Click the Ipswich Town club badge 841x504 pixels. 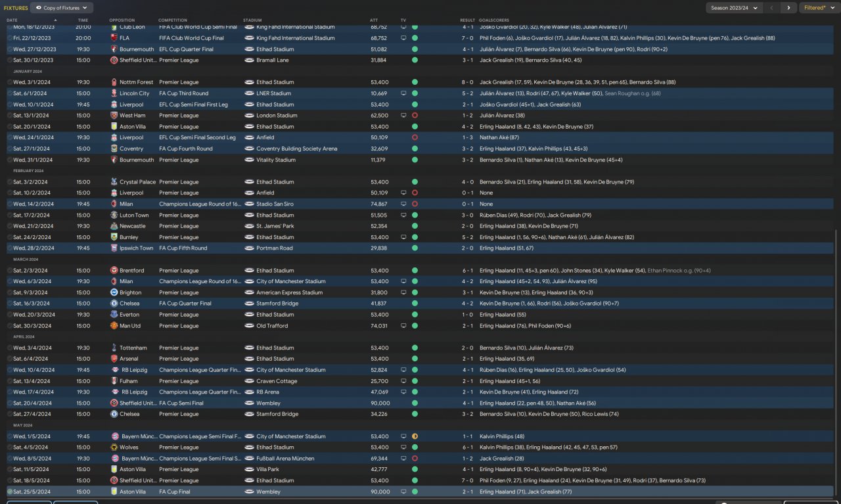(x=114, y=248)
